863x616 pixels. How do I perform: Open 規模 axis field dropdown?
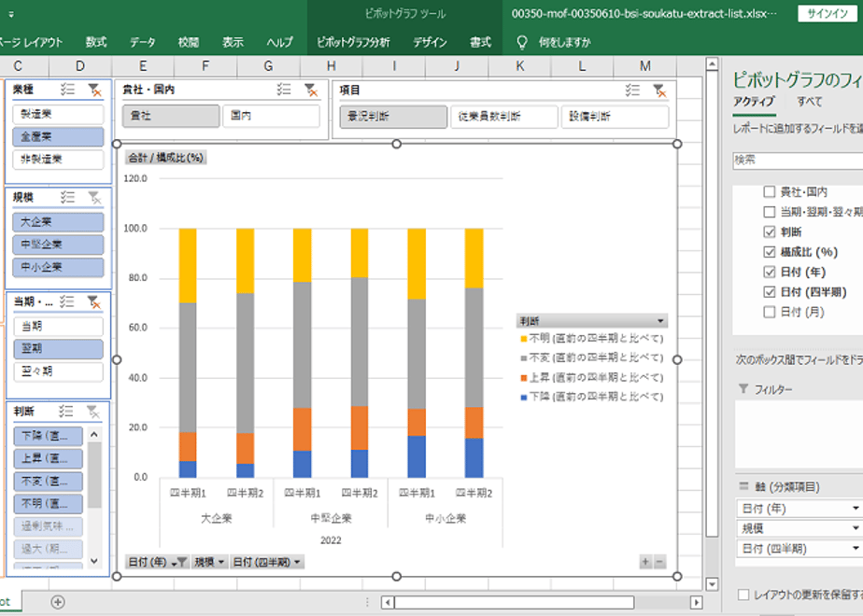click(x=856, y=528)
